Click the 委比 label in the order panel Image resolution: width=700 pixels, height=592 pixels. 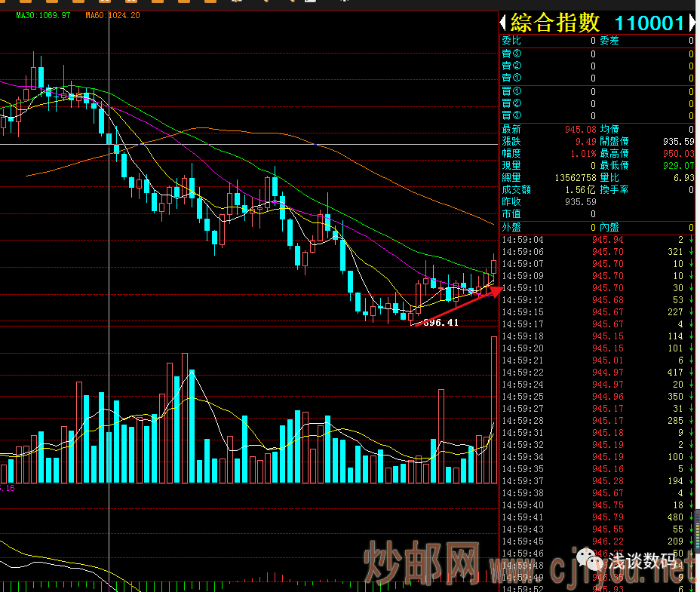tap(511, 41)
